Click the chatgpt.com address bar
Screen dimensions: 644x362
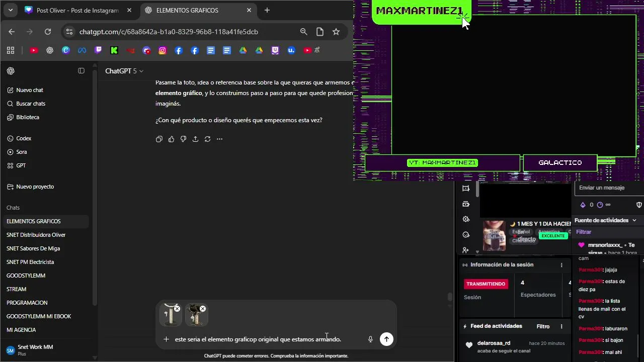pyautogui.click(x=169, y=32)
